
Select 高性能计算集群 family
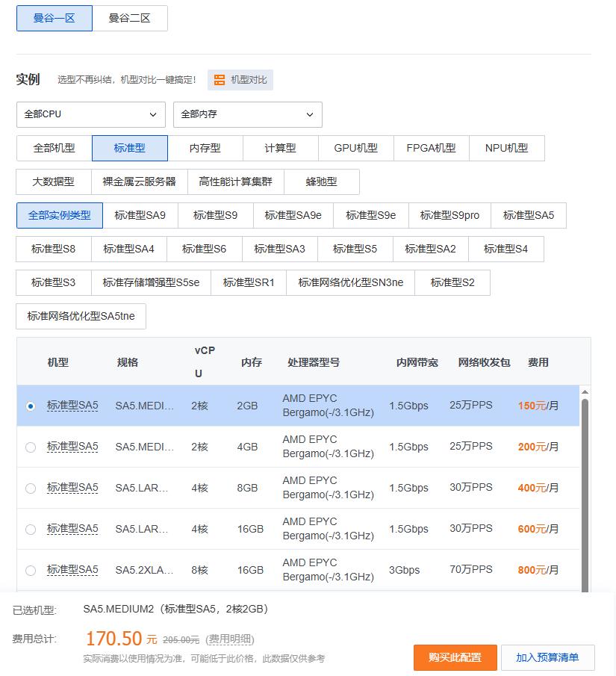point(236,182)
